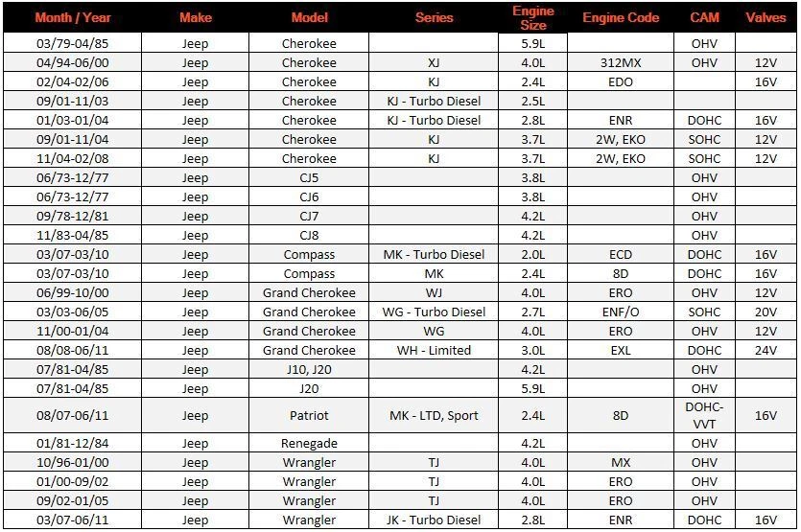Click the JK - Turbo Diesel series cell
Image resolution: width=801 pixels, height=532 pixels.
pos(434,520)
